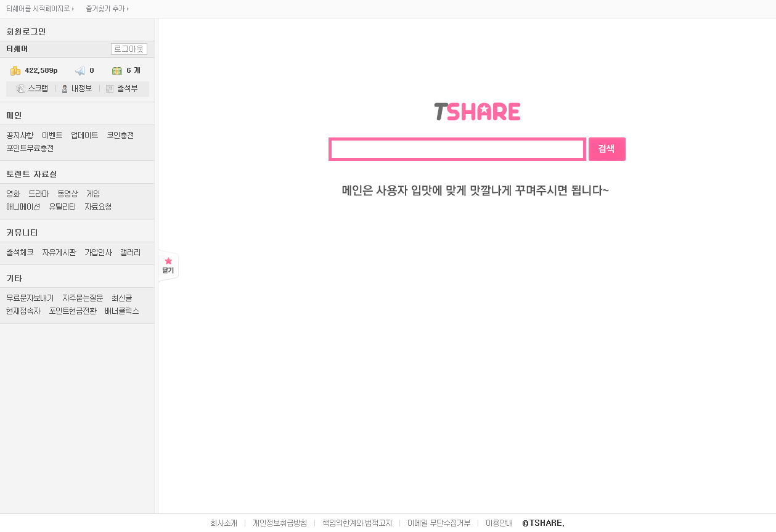The image size is (776, 532).
Task: Open 포인트무료충전 menu item
Action: 30,149
